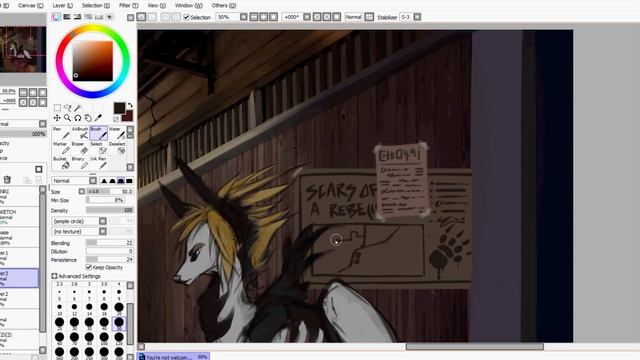This screenshot has width=640, height=360.
Task: Switch to the 'You're not welcom...' canvas tab
Action: click(x=173, y=356)
